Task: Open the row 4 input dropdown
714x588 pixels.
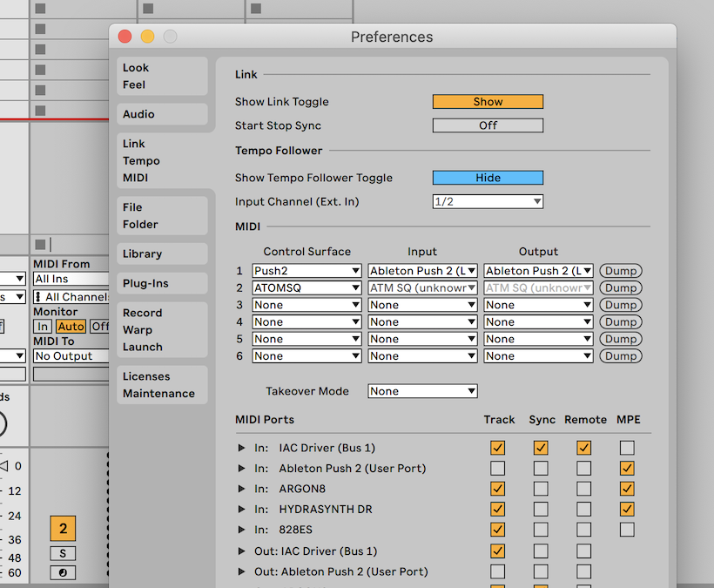Action: click(422, 322)
